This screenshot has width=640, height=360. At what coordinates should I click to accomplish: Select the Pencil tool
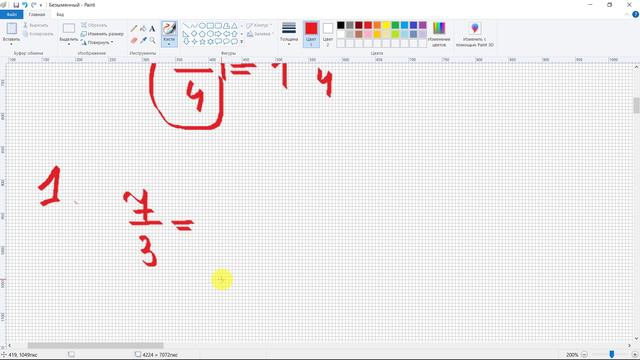(x=134, y=29)
